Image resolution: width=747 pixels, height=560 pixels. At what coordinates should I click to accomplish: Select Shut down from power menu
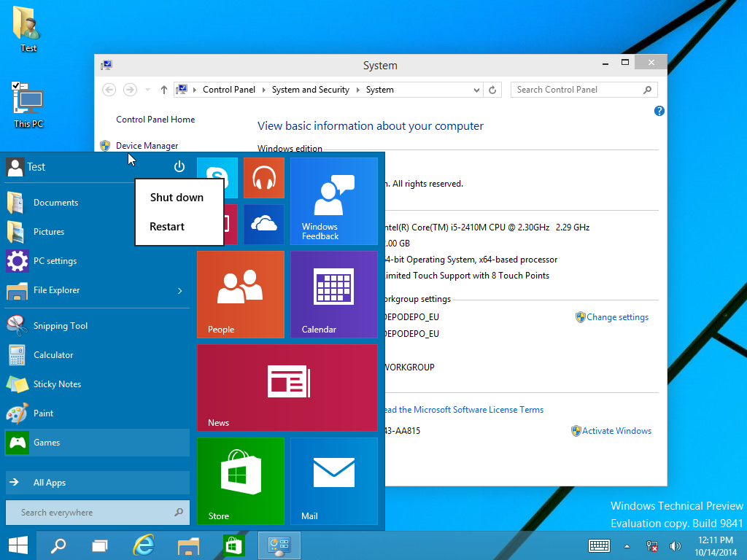(177, 198)
